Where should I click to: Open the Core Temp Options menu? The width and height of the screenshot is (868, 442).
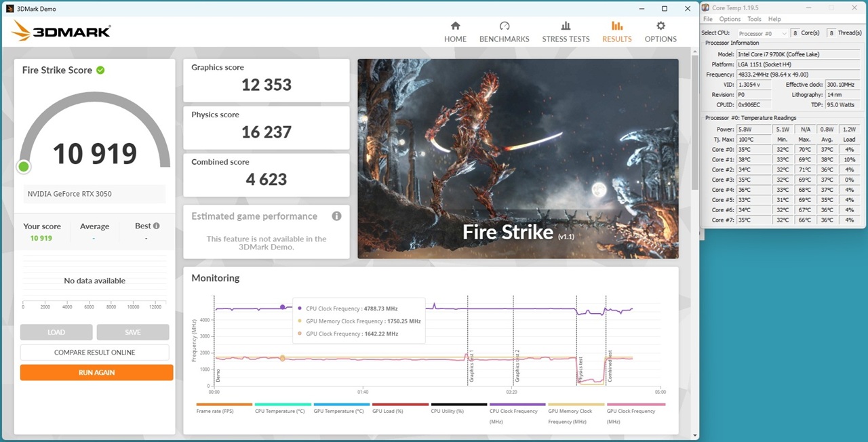point(730,19)
